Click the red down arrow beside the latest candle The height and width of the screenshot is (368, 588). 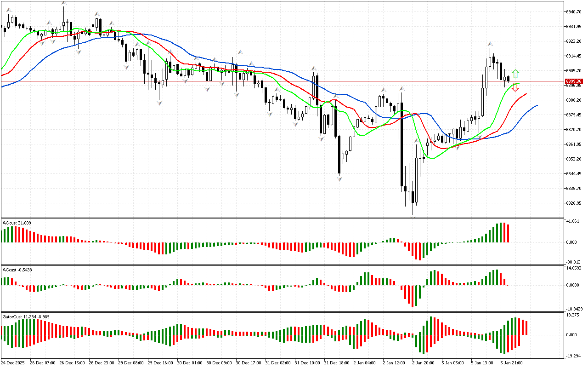[x=515, y=87]
